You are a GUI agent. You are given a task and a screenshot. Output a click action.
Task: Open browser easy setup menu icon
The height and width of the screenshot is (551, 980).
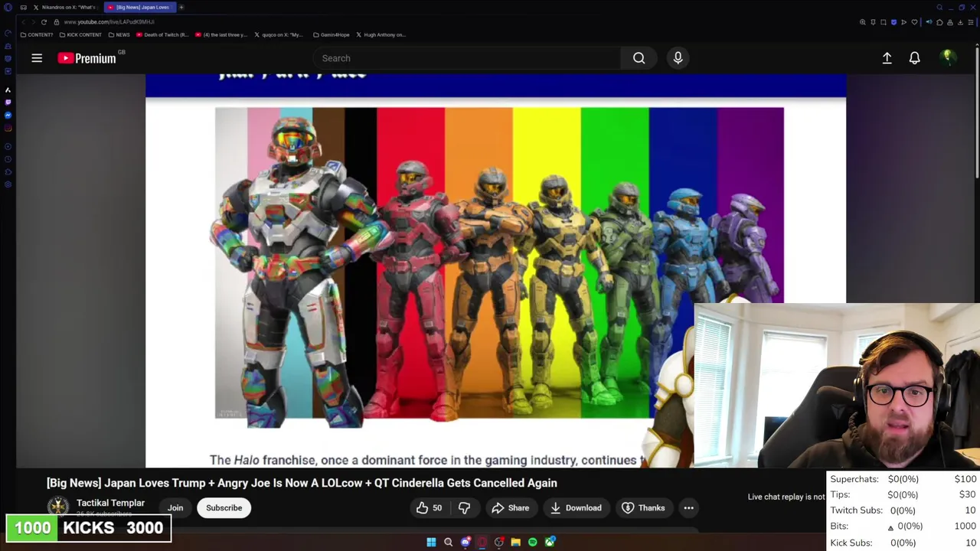click(971, 21)
